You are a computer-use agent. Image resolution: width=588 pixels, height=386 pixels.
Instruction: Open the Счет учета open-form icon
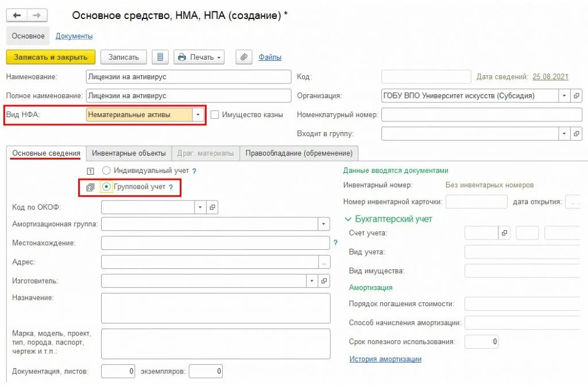(504, 233)
